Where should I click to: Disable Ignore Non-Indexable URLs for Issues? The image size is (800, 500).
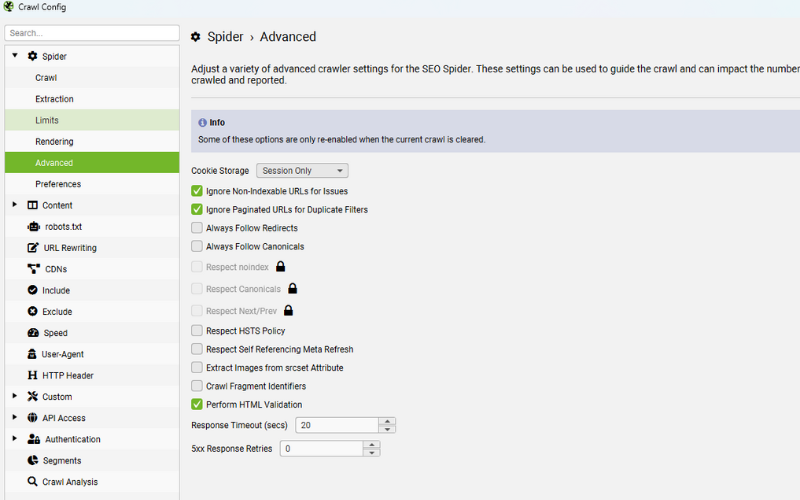197,191
